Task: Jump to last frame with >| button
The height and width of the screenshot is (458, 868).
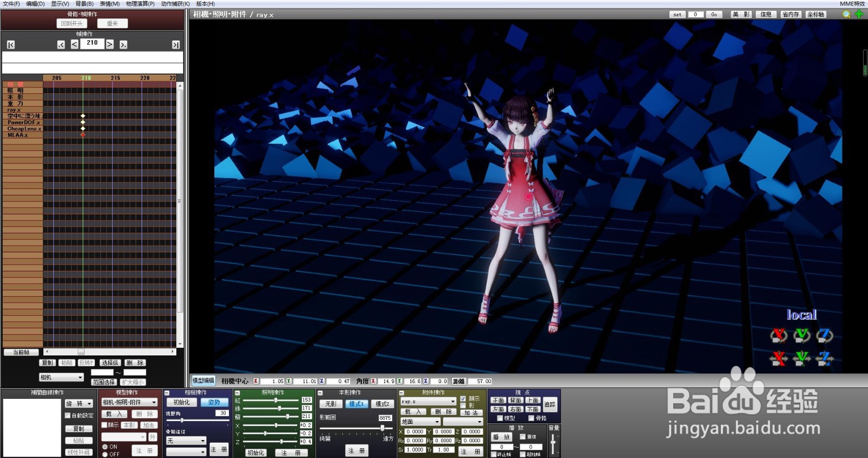Action: pos(175,44)
